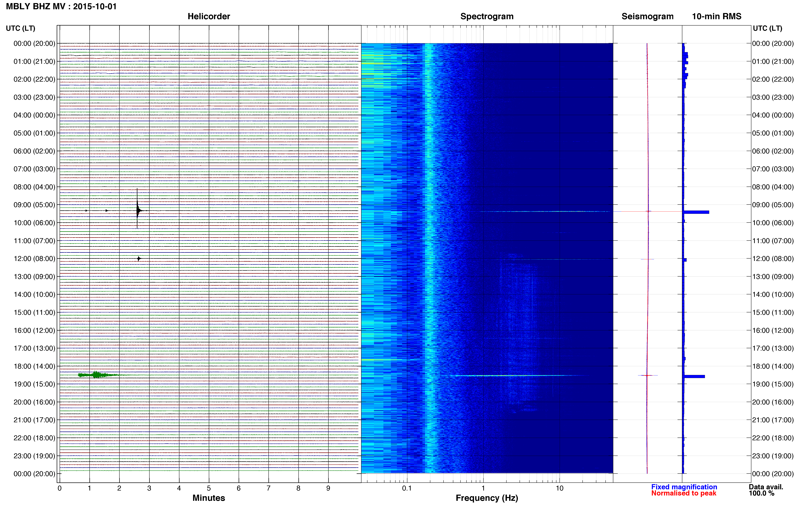This screenshot has width=812, height=508.
Task: Click the left-axis label '12:00 (08:00)'
Action: point(34,259)
